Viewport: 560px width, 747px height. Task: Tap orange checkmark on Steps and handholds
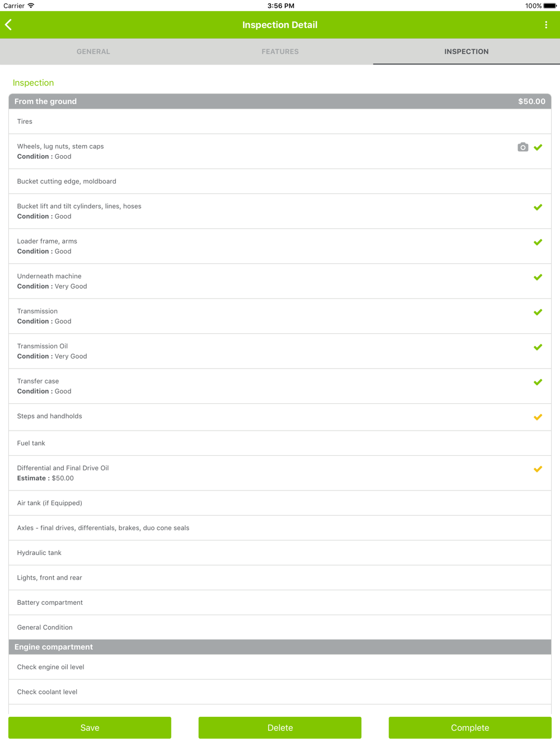pyautogui.click(x=538, y=417)
